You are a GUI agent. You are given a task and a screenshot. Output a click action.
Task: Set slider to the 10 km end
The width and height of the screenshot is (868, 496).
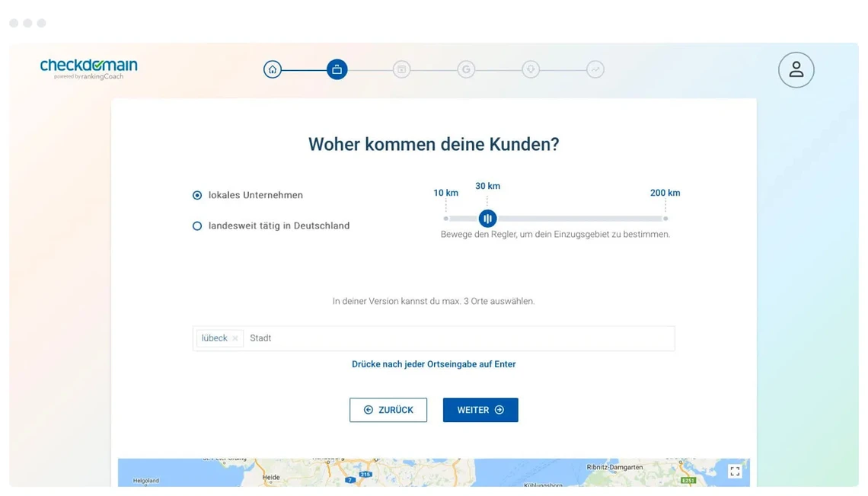pyautogui.click(x=446, y=219)
